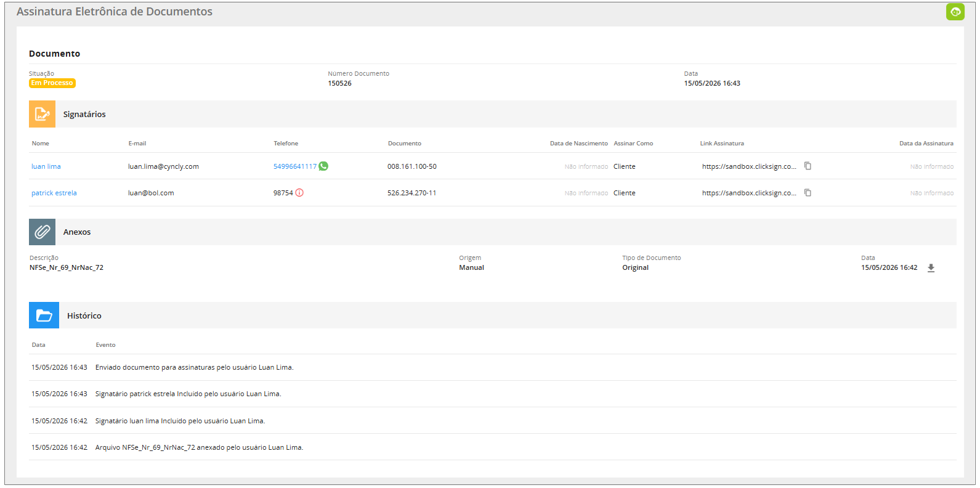The height and width of the screenshot is (488, 980).
Task: Click the WhatsApp icon next to 54996641117
Action: point(323,166)
